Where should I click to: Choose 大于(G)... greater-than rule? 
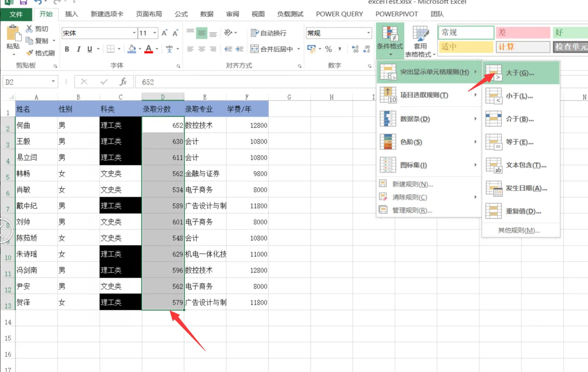tap(521, 73)
